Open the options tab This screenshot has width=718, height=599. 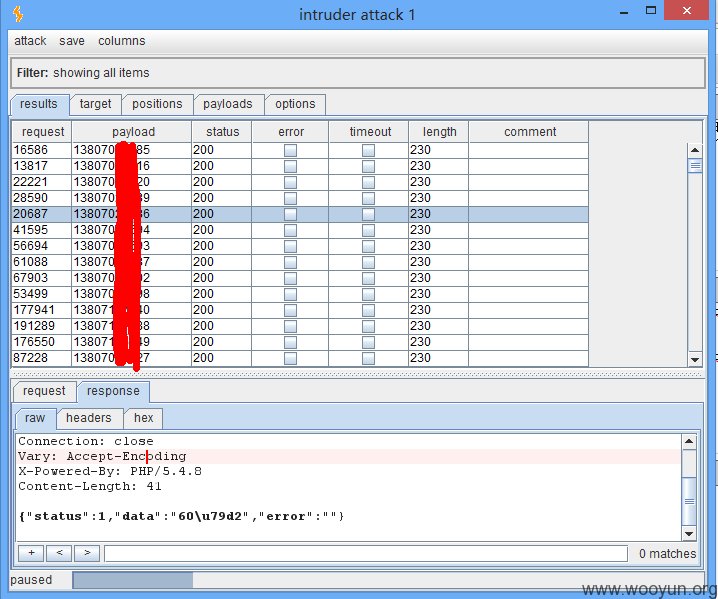tap(295, 104)
